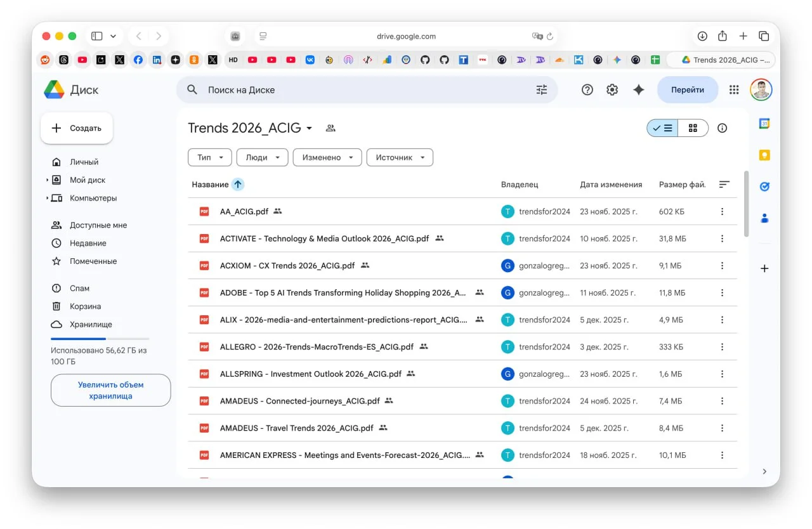Expand the Trends 2026_ACIG folder menu
Viewport: 812px width, 529px height.
click(x=309, y=128)
